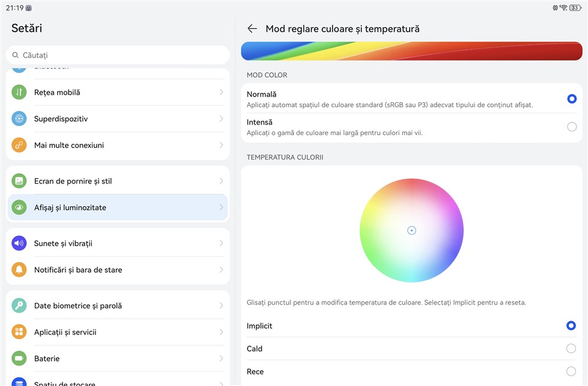This screenshot has height=386, width=588.
Task: Tap the Superdispozitiv icon
Action: pos(19,119)
